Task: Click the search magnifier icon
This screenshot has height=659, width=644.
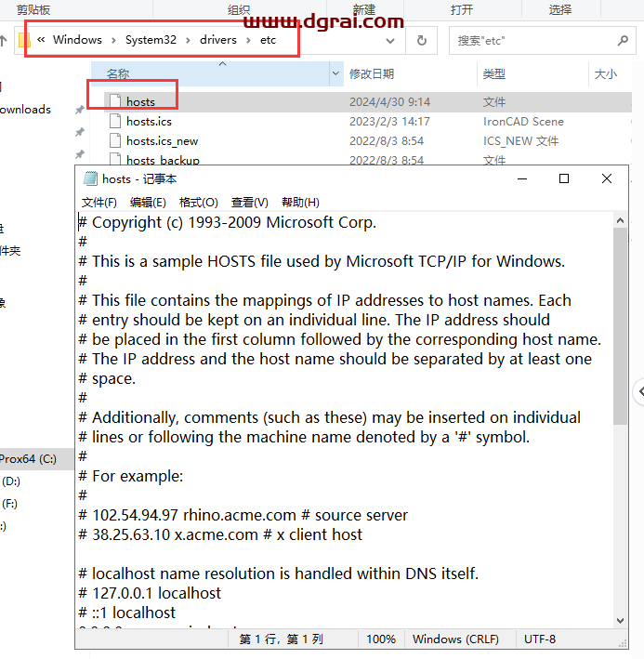Action: pos(623,40)
